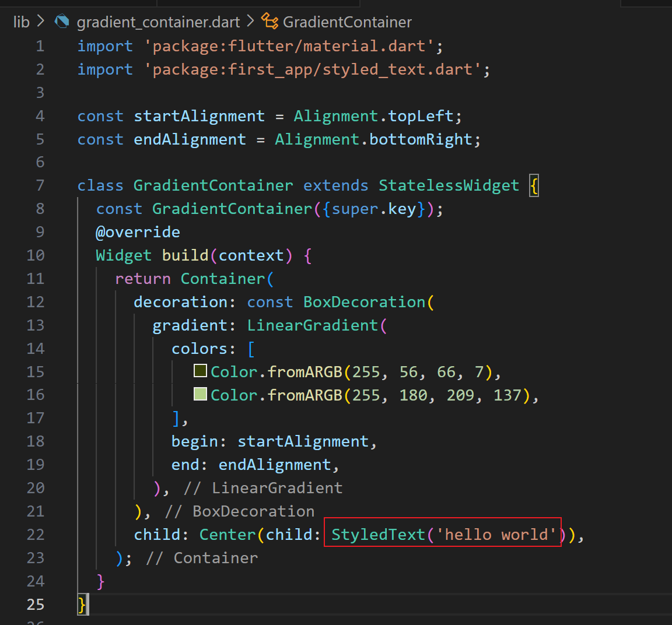Click line number 22 in the gutter
The image size is (672, 625).
pos(36,535)
